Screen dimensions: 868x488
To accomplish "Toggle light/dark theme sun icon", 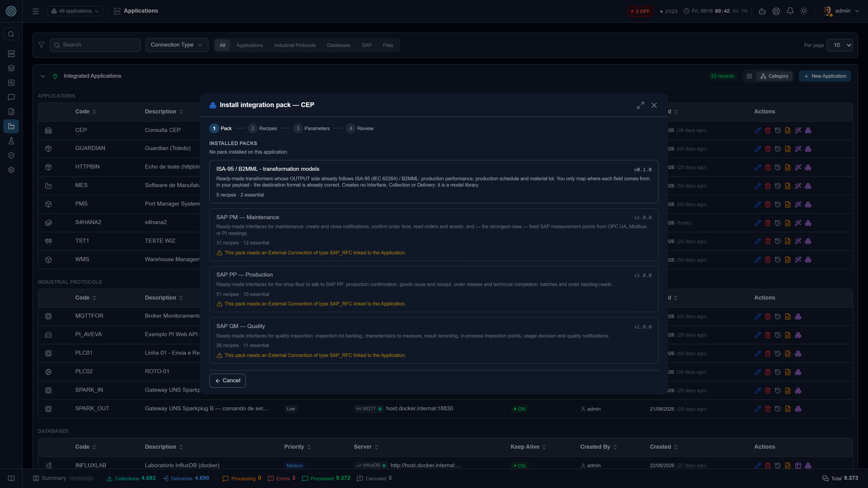I will coord(804,11).
